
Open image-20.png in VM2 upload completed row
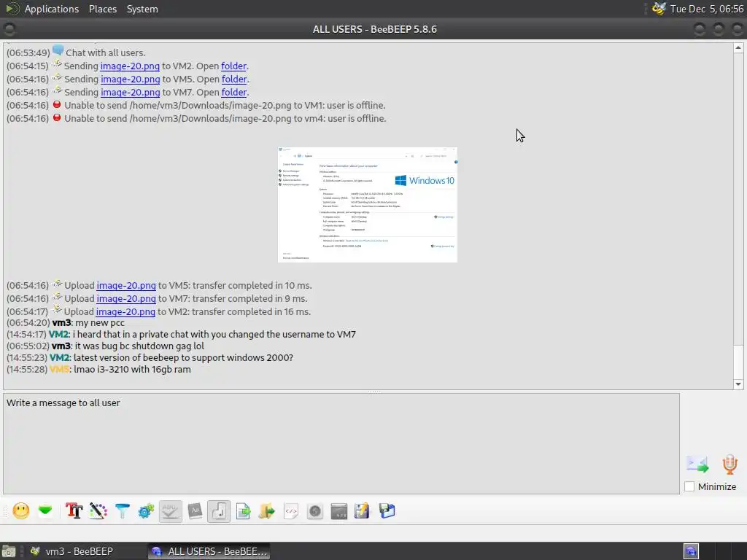125,312
